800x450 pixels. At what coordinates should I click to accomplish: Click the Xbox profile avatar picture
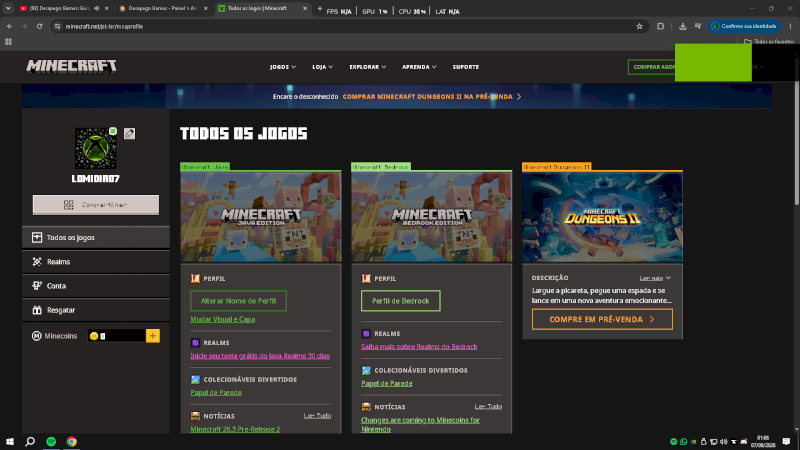95,148
